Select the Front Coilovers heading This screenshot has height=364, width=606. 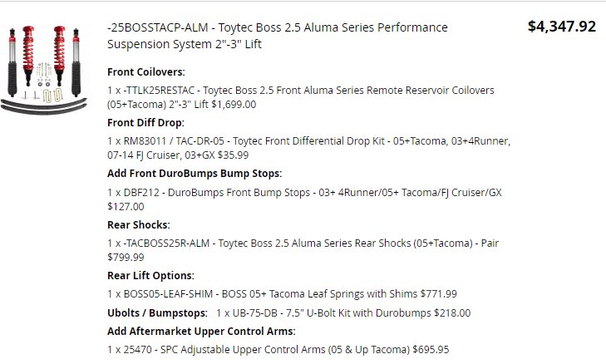click(x=146, y=71)
